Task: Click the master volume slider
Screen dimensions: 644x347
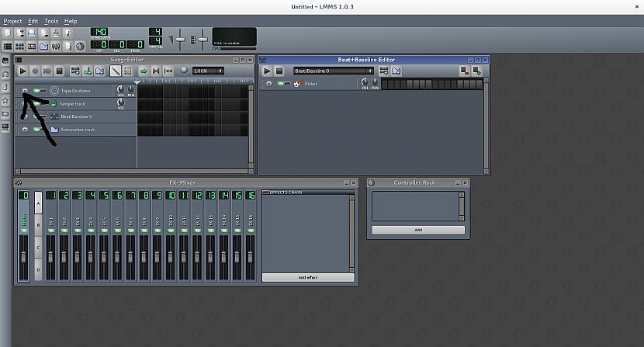Action: click(x=180, y=40)
